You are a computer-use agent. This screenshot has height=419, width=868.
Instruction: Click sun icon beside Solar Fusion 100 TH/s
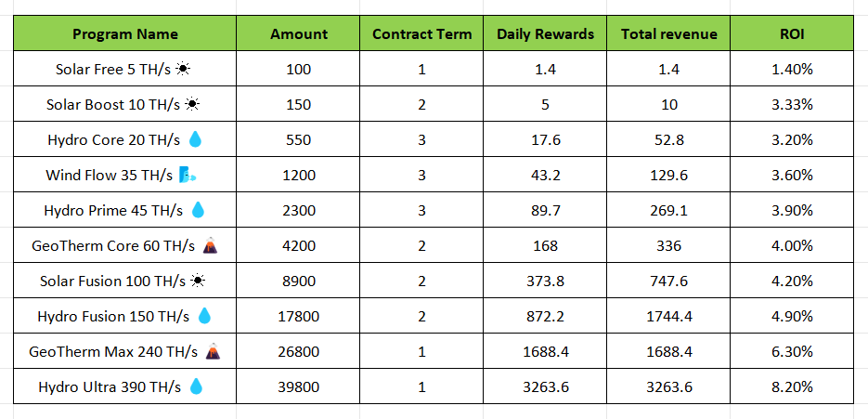(x=198, y=281)
